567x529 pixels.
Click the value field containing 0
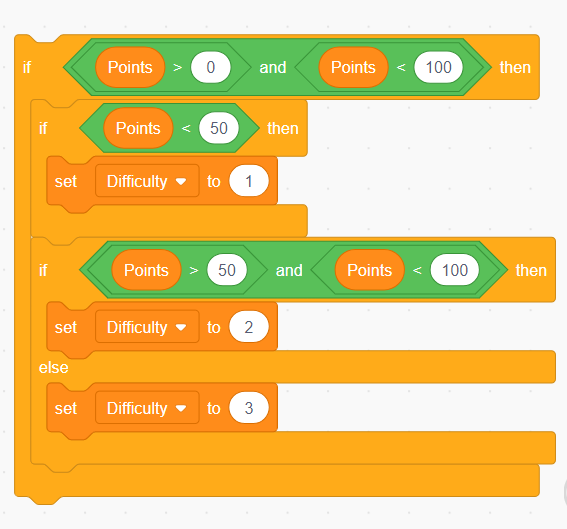(211, 67)
